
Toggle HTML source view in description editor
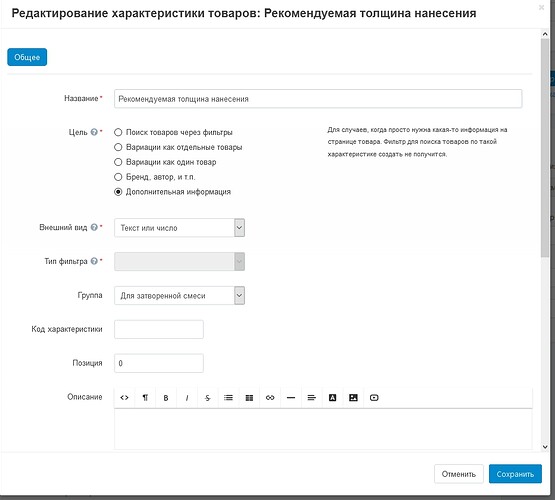(x=124, y=398)
